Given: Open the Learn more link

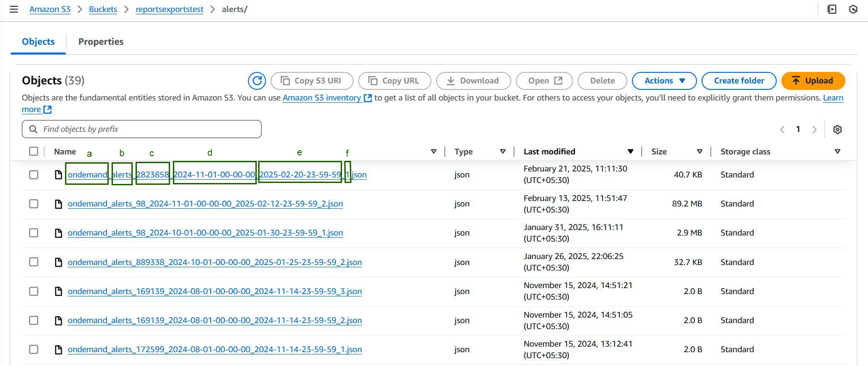Looking at the screenshot, I should (833, 98).
